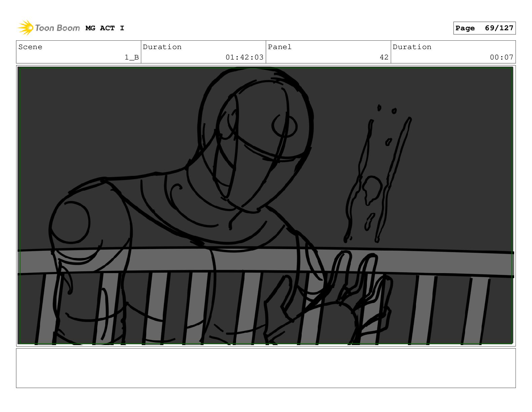532x412 pixels.
Task: Click the panel duration value '00:07'
Action: (501, 58)
